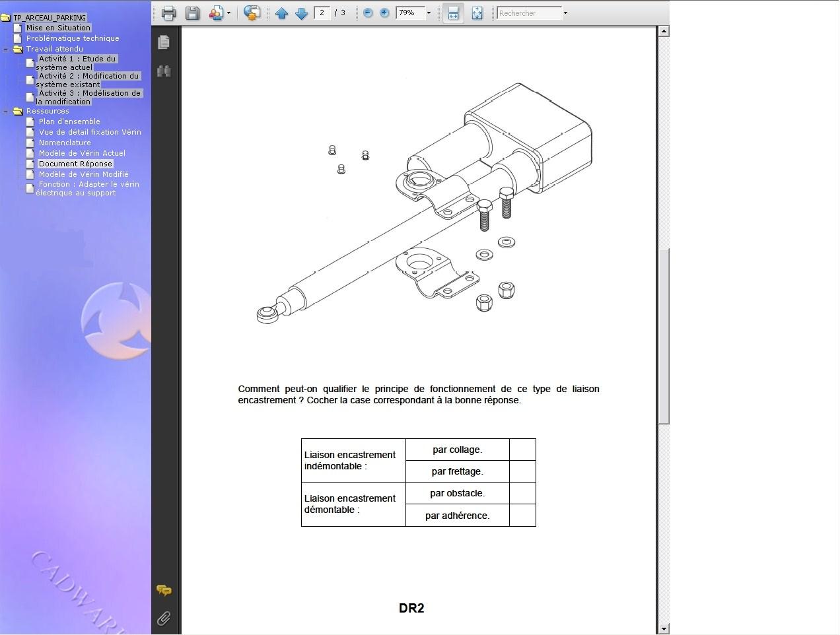The image size is (840, 635).
Task: Collapse the Travail attendu folder
Action: (6, 49)
